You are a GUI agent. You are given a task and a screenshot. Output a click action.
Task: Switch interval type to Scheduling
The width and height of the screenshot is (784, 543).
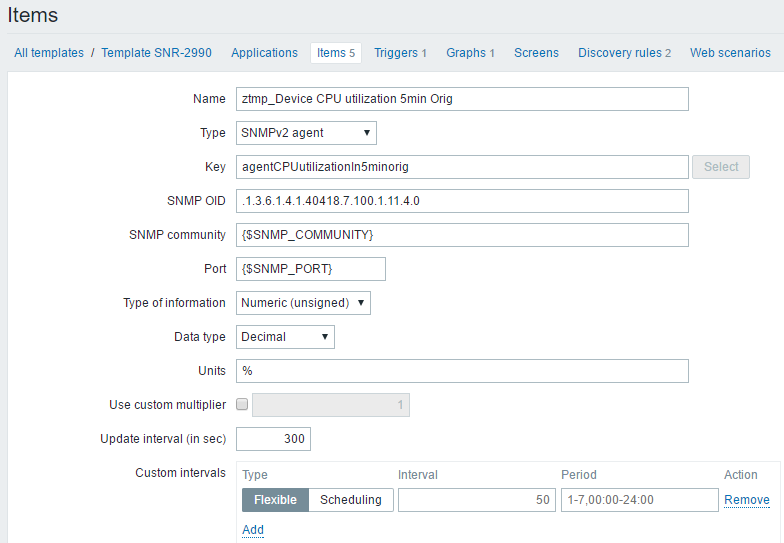(x=350, y=500)
